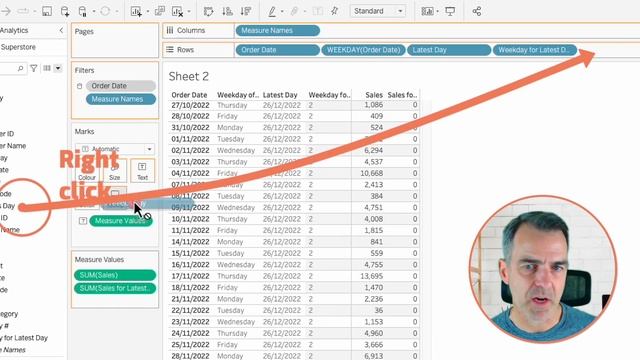Click the 27/10/2022 order date cell

click(190, 105)
